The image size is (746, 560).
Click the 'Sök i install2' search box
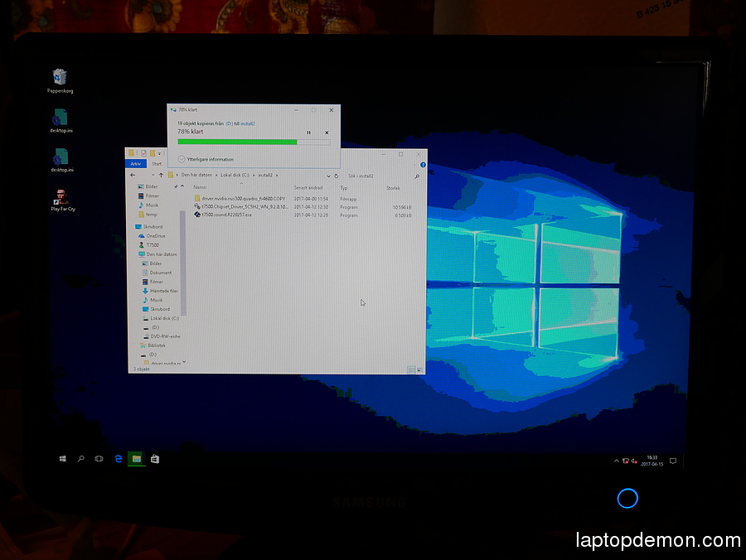(378, 176)
